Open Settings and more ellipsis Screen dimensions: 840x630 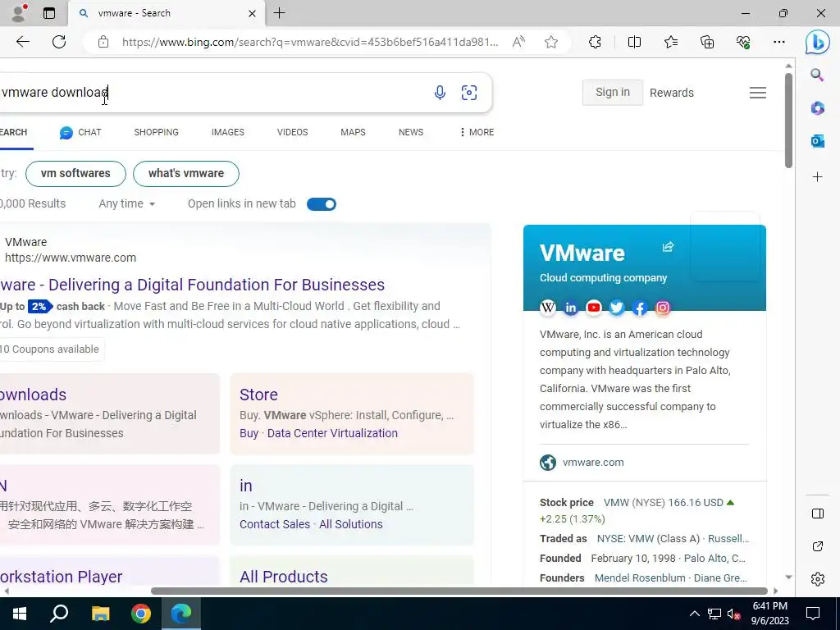coord(779,42)
